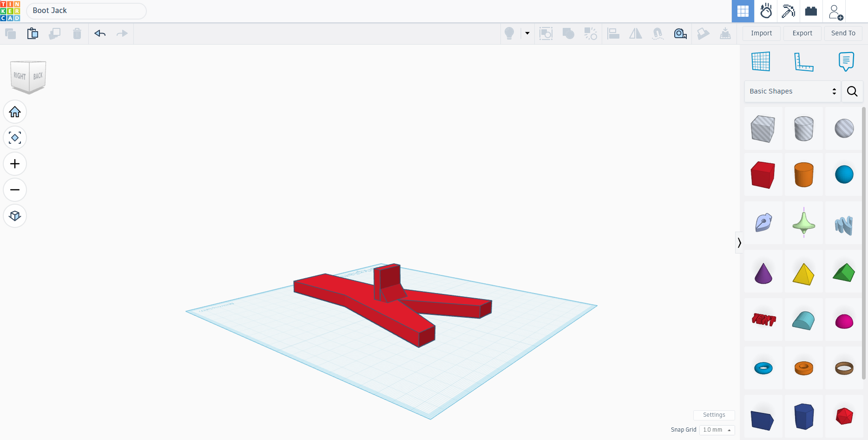This screenshot has height=440, width=868.
Task: Click the Cruise magnet icon
Action: pos(658,33)
